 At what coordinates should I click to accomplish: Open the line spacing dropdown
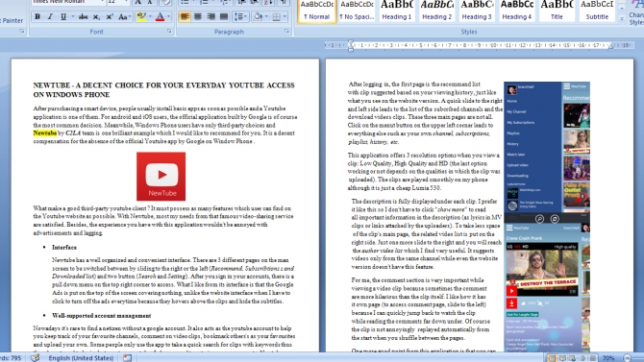pyautogui.click(x=240, y=17)
